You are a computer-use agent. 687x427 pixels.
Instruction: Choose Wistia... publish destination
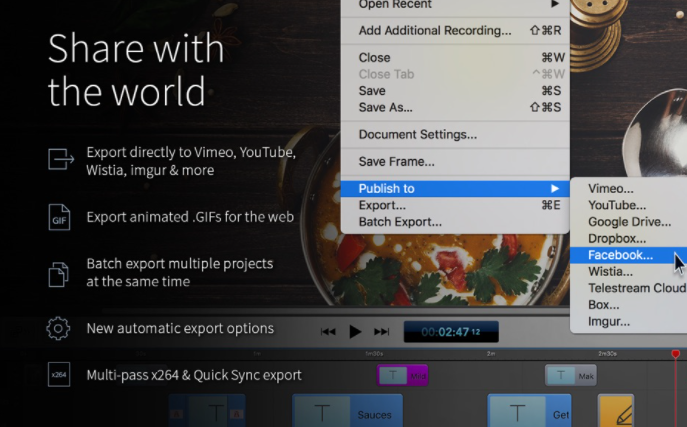pyautogui.click(x=628, y=272)
